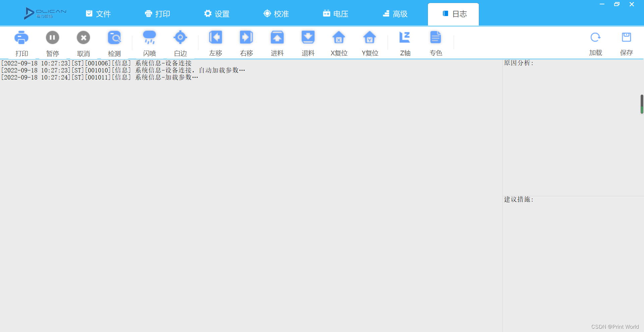Select the 检测 (detect) tool
This screenshot has height=332, width=644.
[x=114, y=43]
